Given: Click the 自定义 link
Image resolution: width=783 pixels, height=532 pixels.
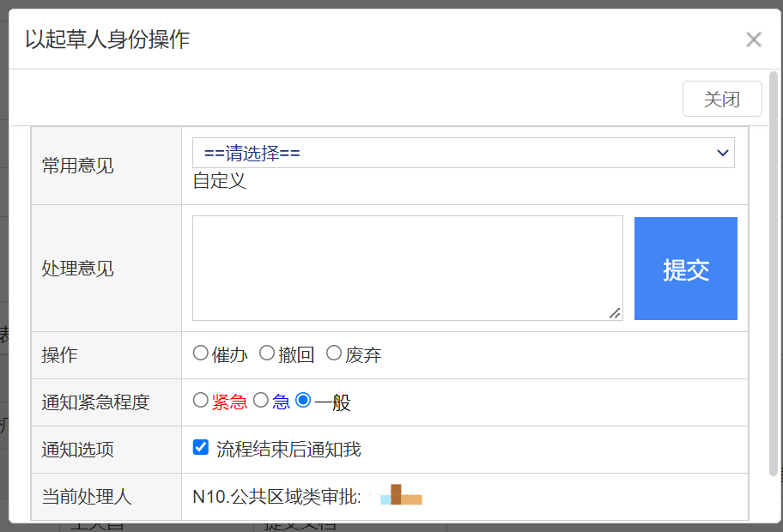Looking at the screenshot, I should [x=219, y=181].
